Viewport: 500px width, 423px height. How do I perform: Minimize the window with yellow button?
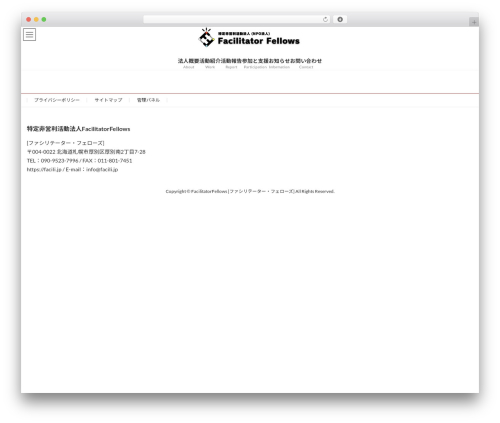point(36,19)
